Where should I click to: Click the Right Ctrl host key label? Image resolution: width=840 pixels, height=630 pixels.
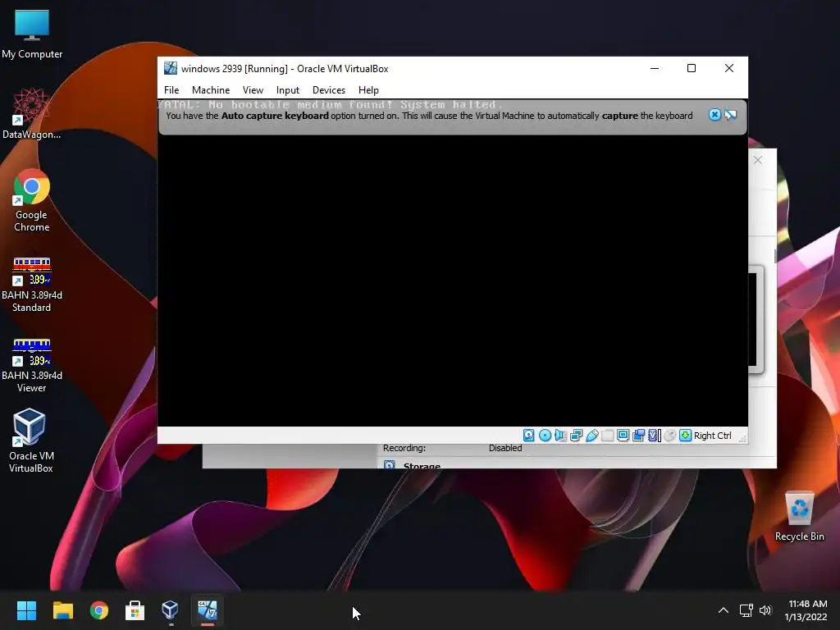(x=713, y=436)
